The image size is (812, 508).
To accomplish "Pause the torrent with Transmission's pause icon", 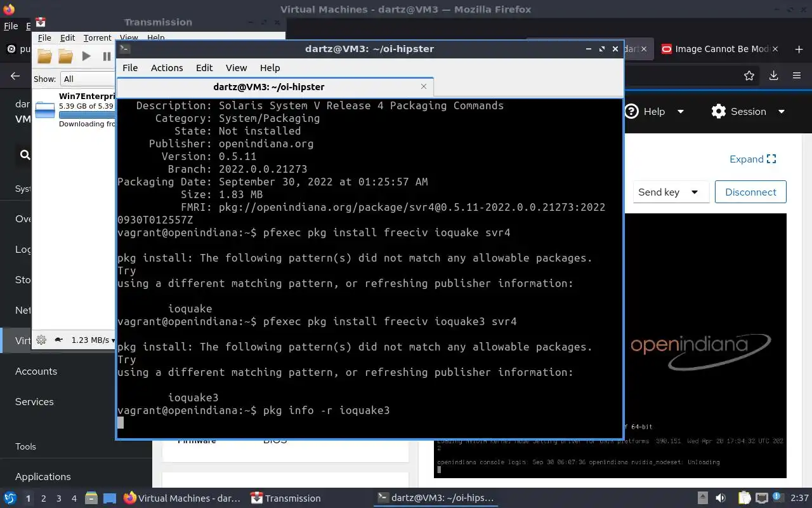I will coord(107,57).
